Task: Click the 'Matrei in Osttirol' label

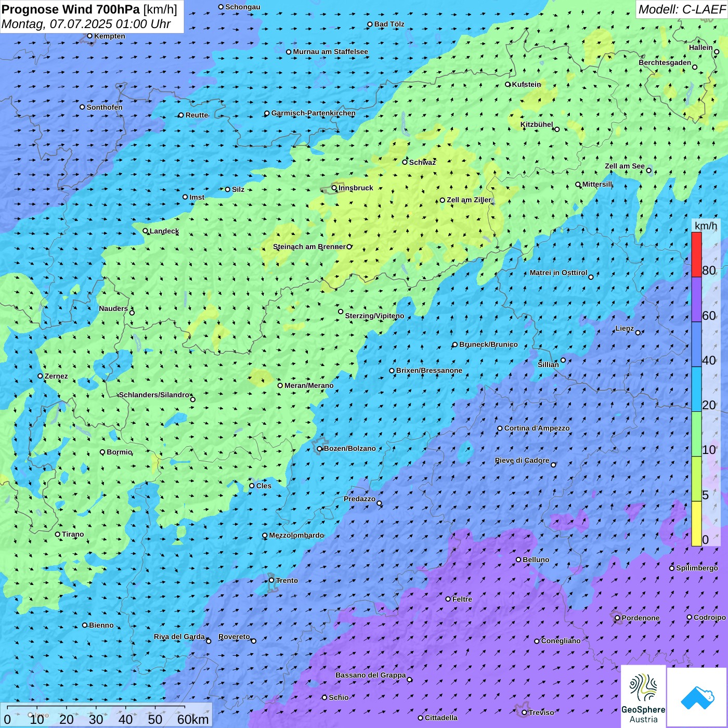Action: [x=558, y=272]
